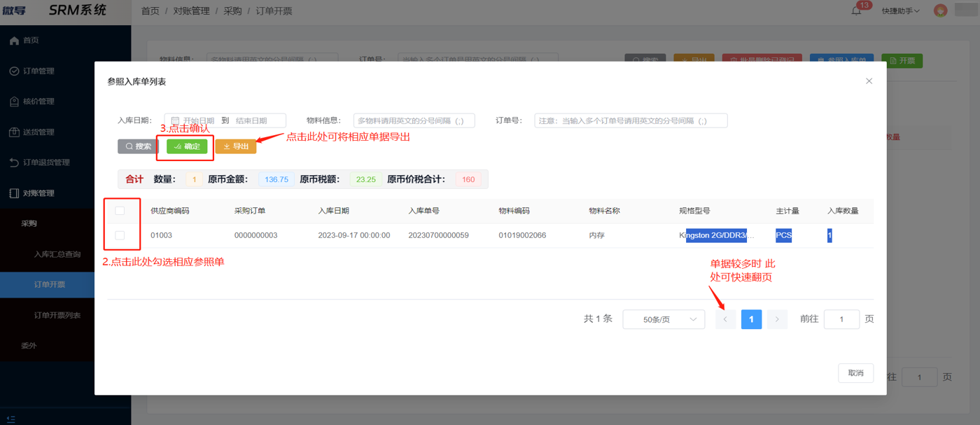Select 委外 in the sidebar
Image resolution: width=980 pixels, height=425 pixels.
point(29,346)
